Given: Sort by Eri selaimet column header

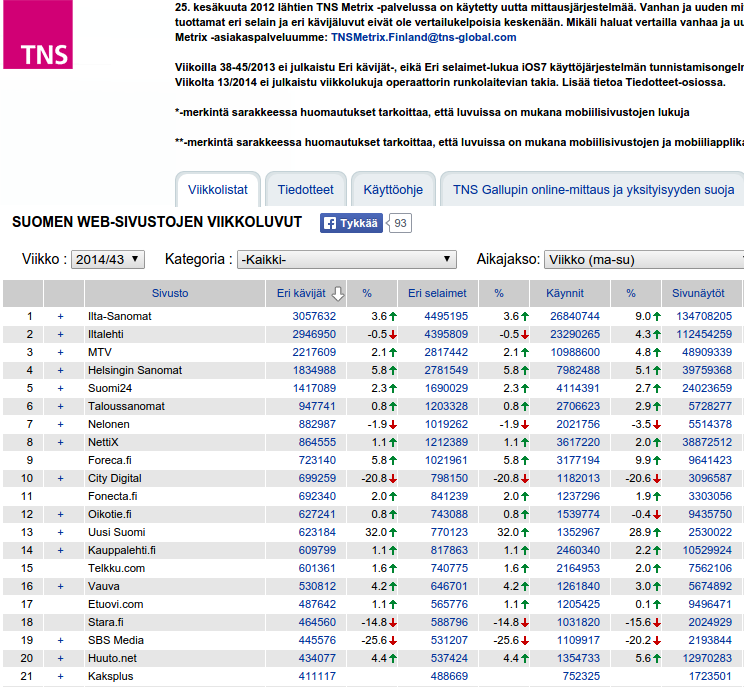Looking at the screenshot, I should 437,293.
